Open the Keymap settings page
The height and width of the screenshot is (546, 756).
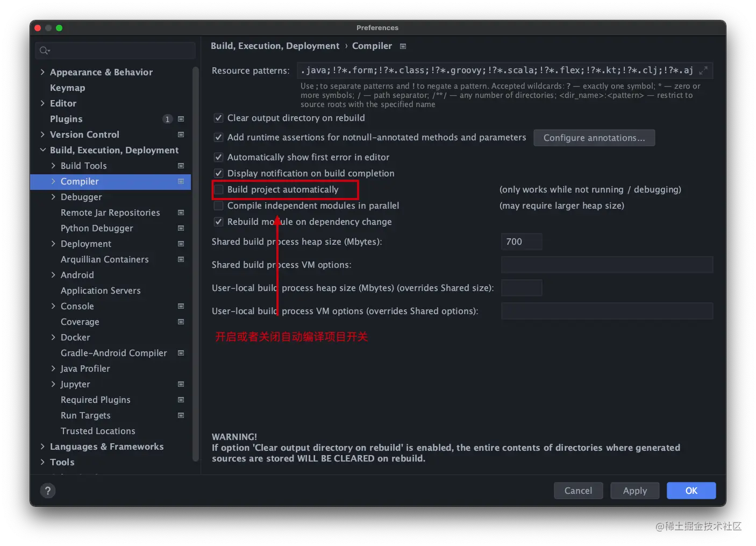(x=67, y=88)
